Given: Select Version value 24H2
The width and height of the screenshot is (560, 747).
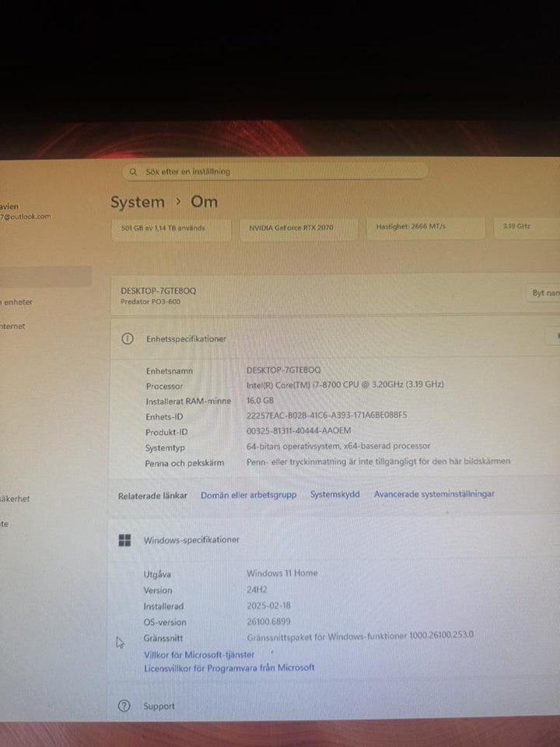Looking at the screenshot, I should [257, 589].
